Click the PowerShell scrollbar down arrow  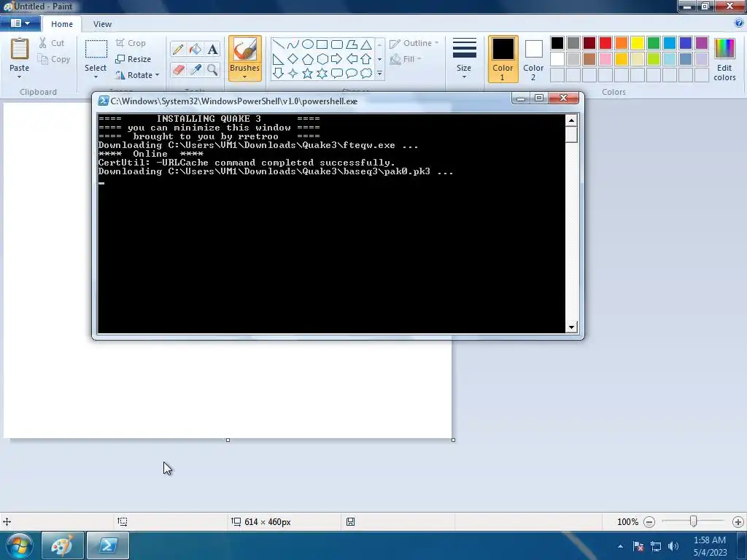pos(571,327)
